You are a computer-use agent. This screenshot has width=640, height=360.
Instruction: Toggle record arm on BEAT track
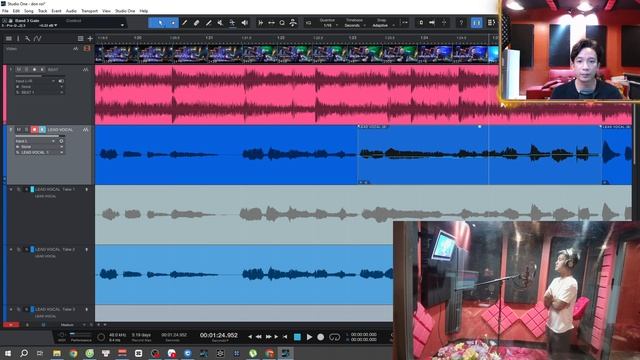click(x=34, y=70)
